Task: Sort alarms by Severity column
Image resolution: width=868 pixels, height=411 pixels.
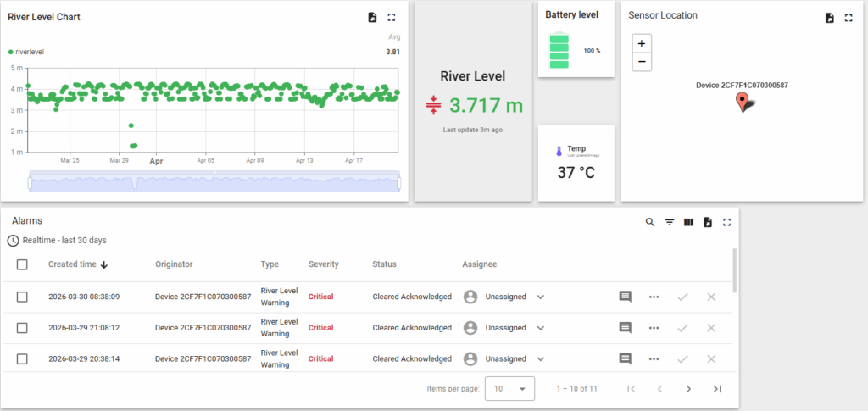Action: coord(323,264)
